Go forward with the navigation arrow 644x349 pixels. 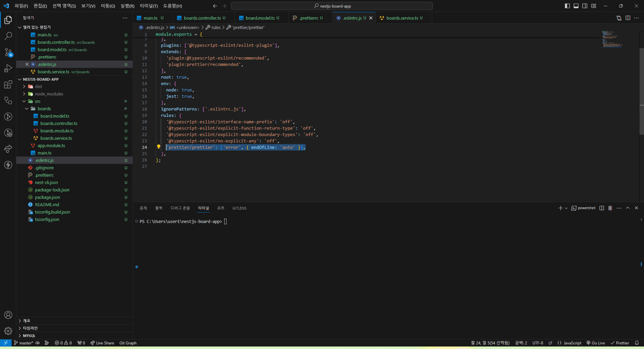pos(224,6)
